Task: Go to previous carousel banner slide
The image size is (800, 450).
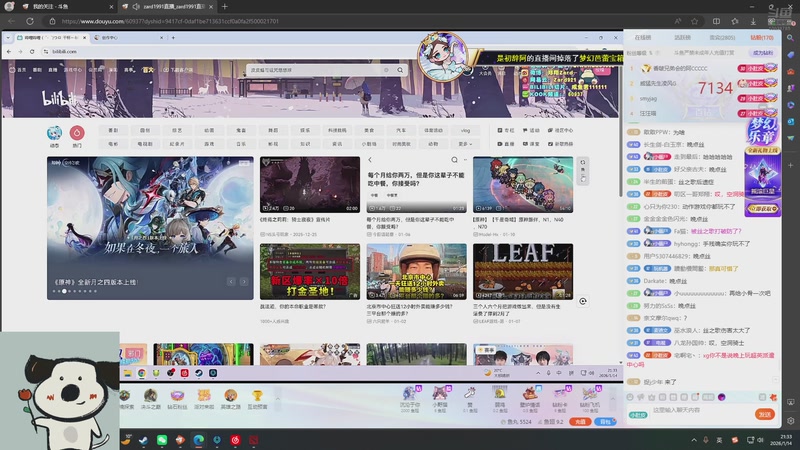Action: click(231, 282)
